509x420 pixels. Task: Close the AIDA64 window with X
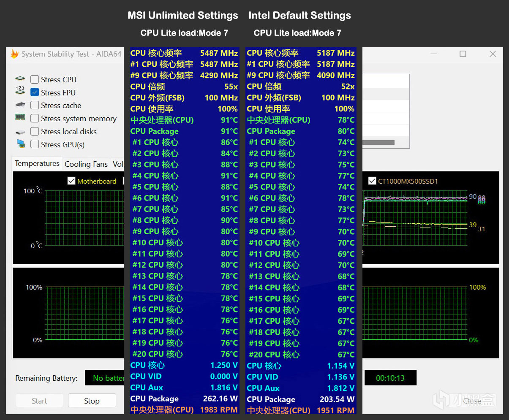coord(493,54)
